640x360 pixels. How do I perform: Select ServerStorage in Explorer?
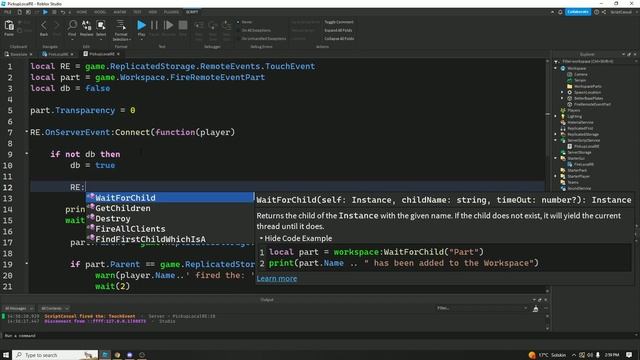(x=579, y=152)
